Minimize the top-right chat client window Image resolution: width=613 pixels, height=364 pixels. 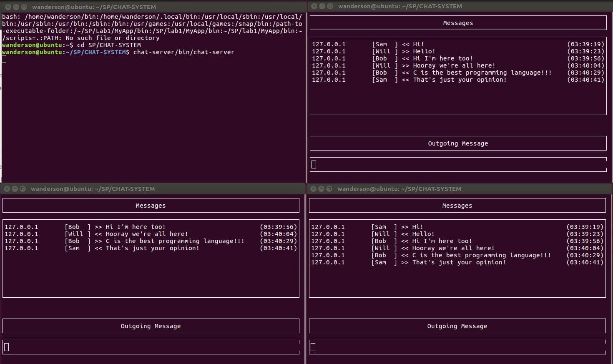pos(322,6)
